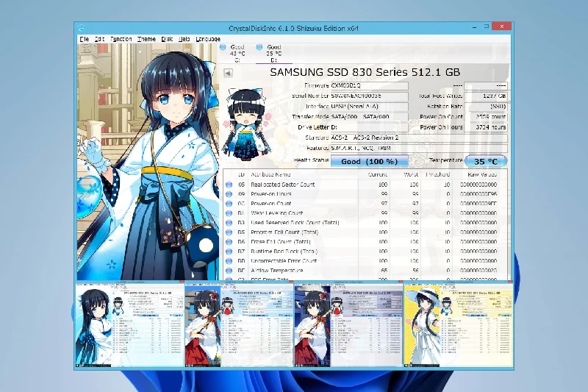Click the Current column header
588x392 pixels.
[378, 174]
